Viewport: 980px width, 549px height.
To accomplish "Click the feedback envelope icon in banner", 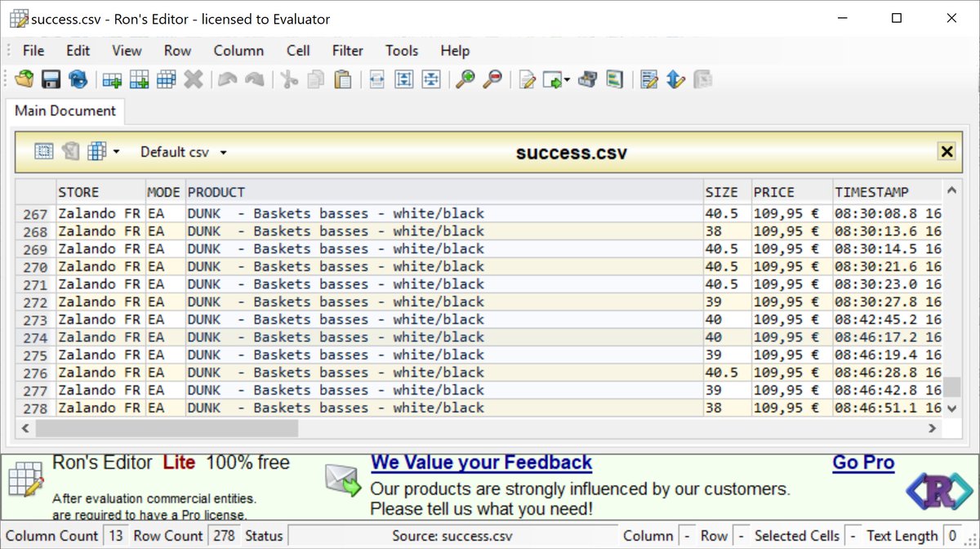I will pos(342,480).
